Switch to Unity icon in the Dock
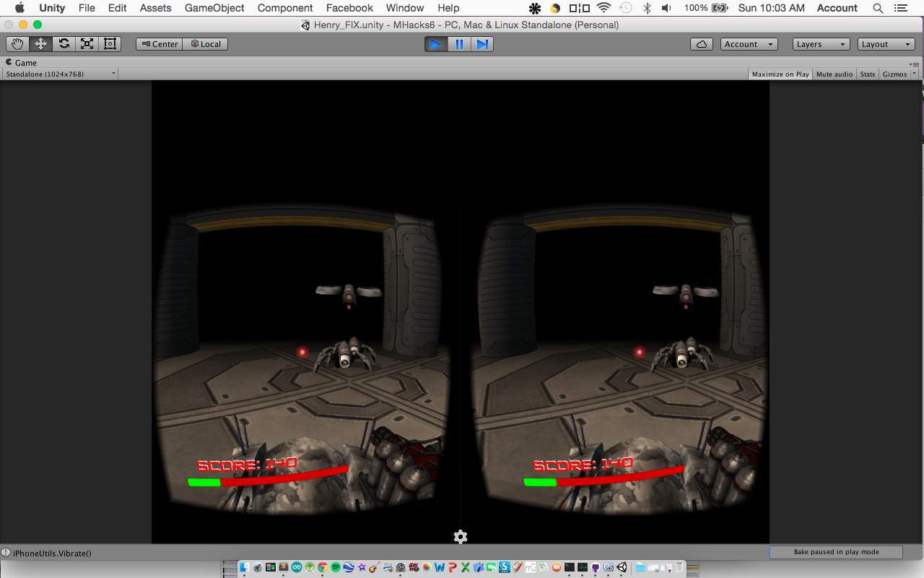 (x=622, y=567)
